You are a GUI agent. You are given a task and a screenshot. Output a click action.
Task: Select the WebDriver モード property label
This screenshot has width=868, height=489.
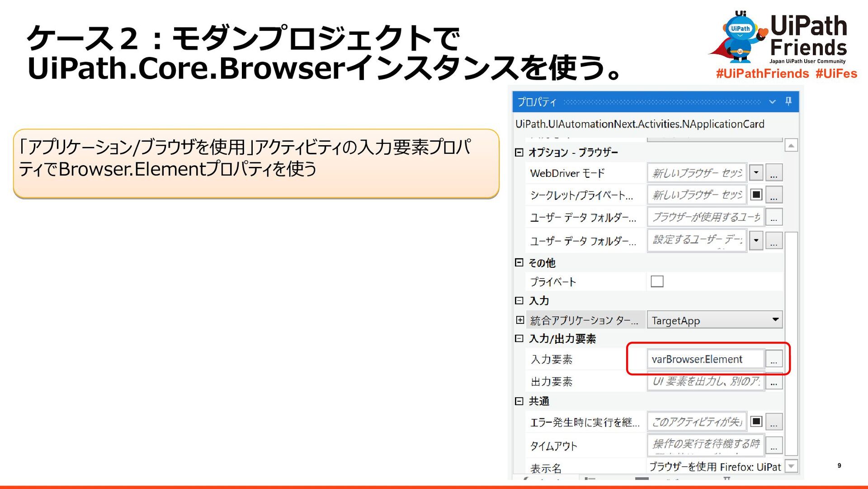pos(567,173)
